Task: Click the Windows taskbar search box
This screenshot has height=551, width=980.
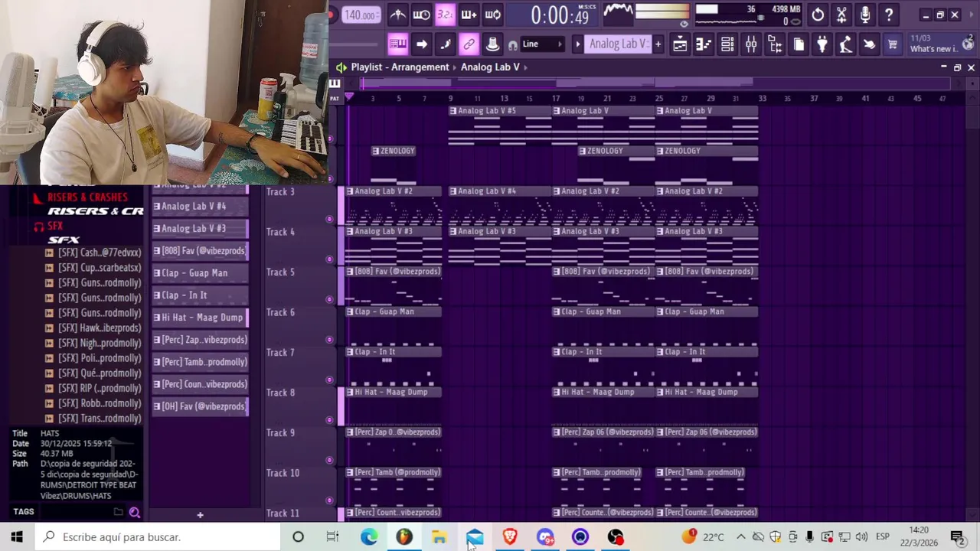Action: [159, 537]
